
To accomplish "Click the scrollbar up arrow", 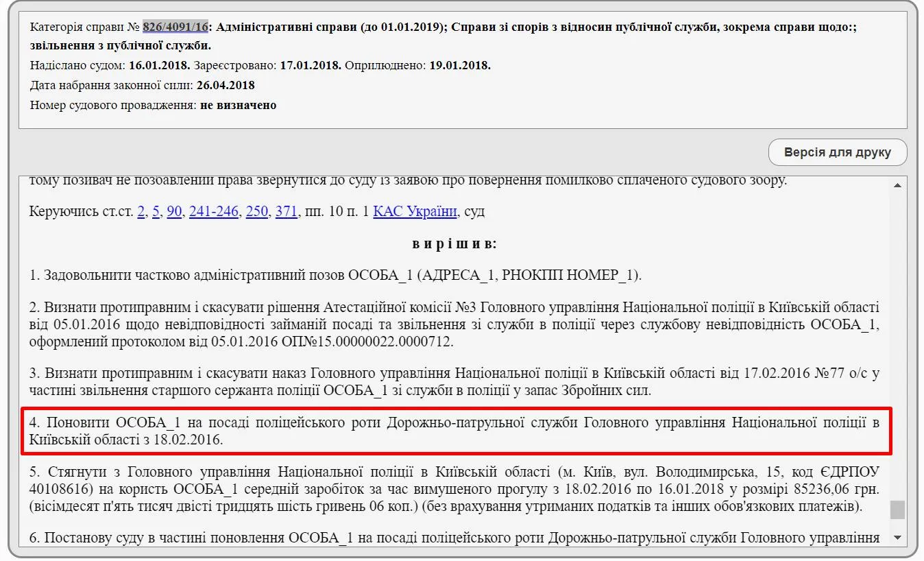I will coord(897,186).
